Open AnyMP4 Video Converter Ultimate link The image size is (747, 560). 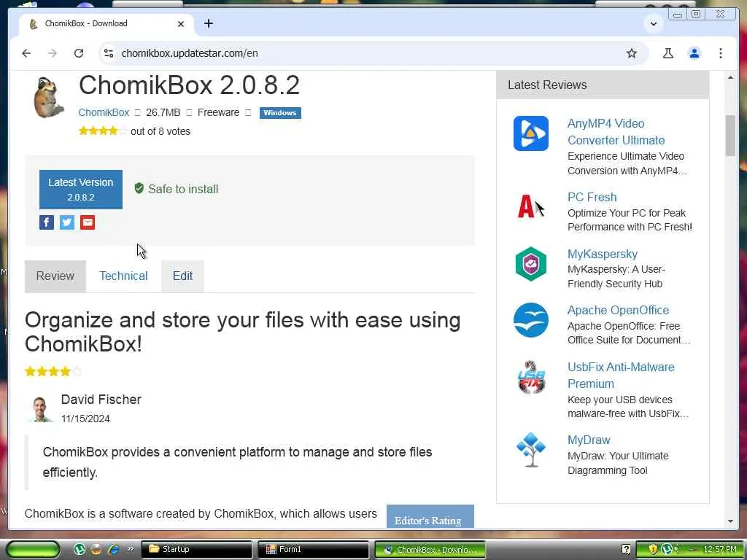pos(616,132)
